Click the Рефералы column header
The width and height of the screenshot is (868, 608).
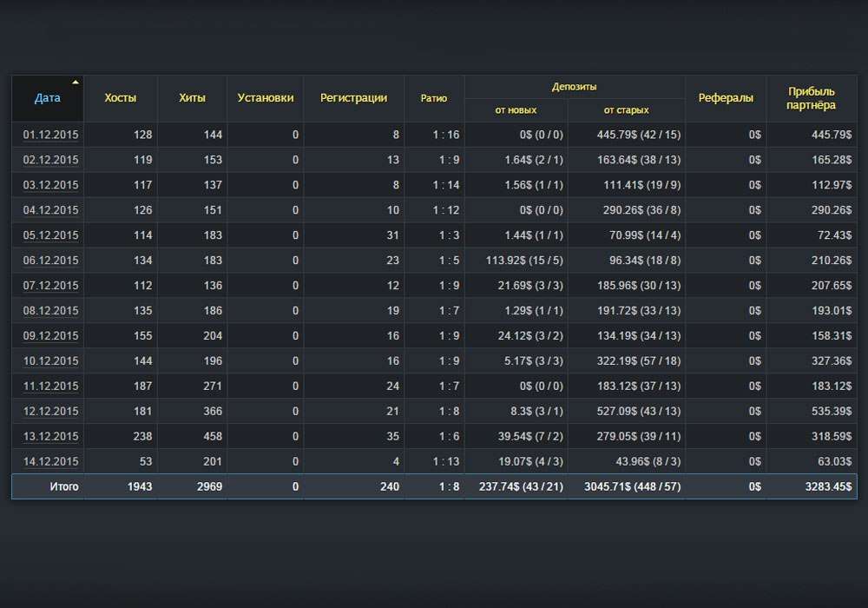[726, 98]
